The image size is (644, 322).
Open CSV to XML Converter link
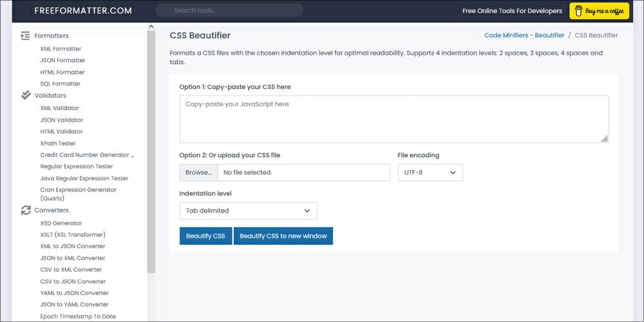(x=71, y=269)
